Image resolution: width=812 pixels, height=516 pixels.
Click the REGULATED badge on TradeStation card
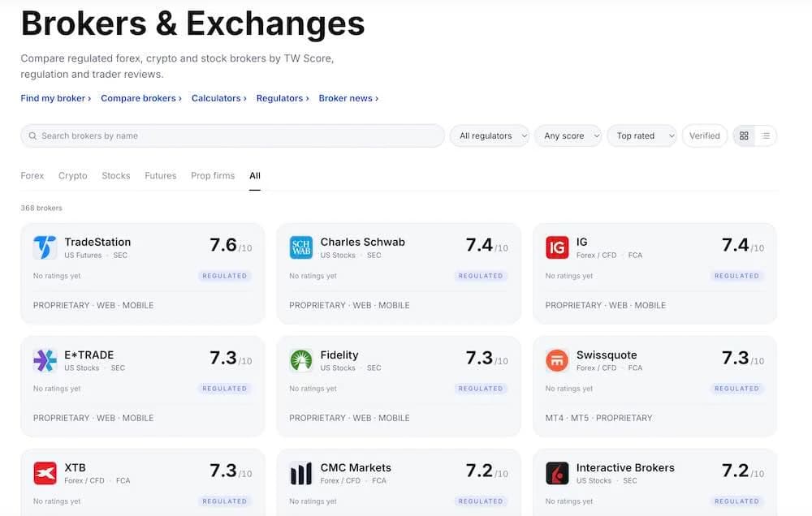225,276
